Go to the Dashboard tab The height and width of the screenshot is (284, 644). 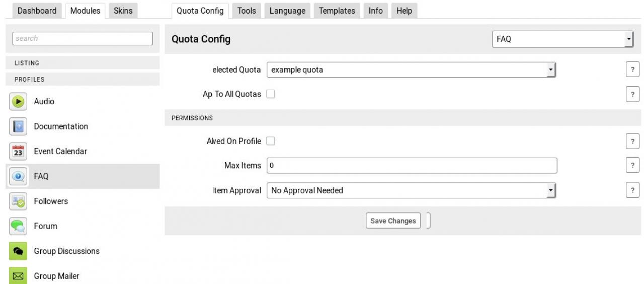pyautogui.click(x=37, y=11)
